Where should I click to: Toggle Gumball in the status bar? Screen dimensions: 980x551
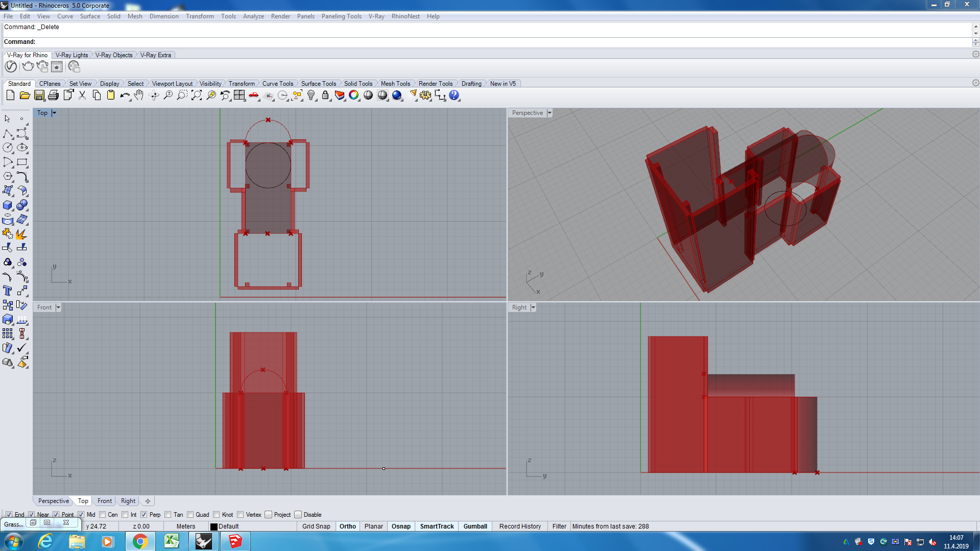point(475,526)
